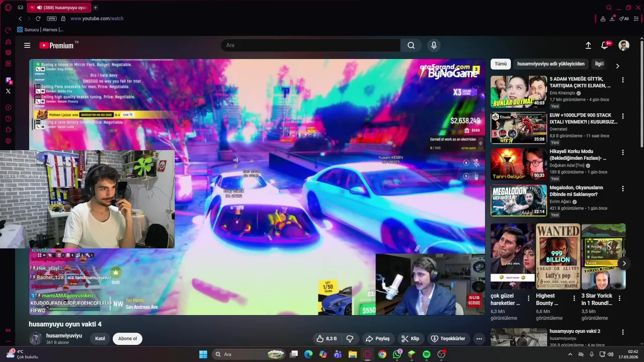Viewport: 644px width, 362px height.
Task: Open YouTube notifications bell
Action: coord(605,45)
